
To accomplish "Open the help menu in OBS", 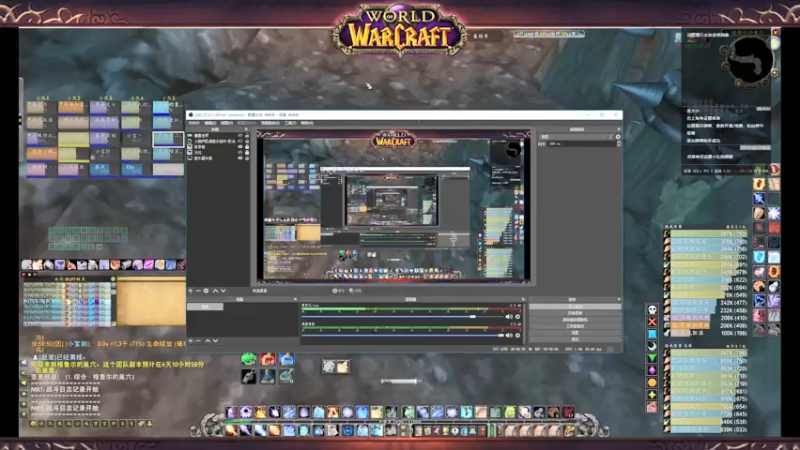I will click(x=307, y=123).
